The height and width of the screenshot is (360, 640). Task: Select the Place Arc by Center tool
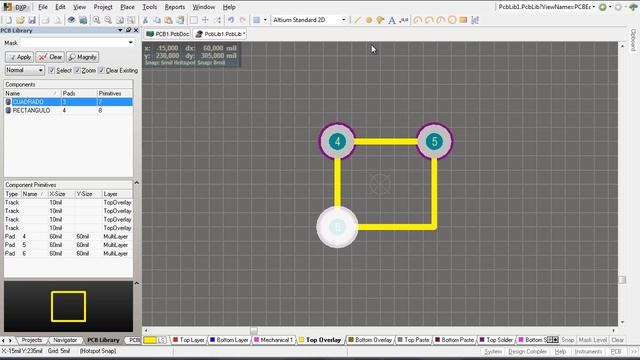point(417,20)
